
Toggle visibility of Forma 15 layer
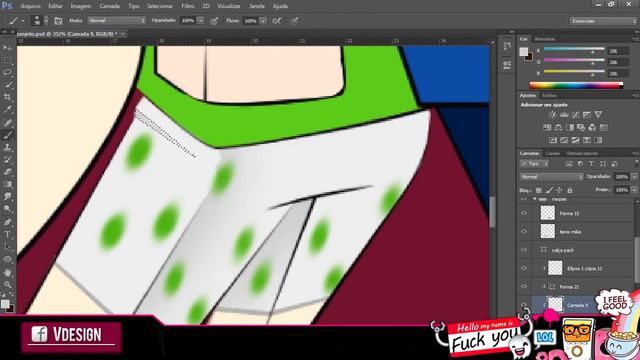coord(524,213)
